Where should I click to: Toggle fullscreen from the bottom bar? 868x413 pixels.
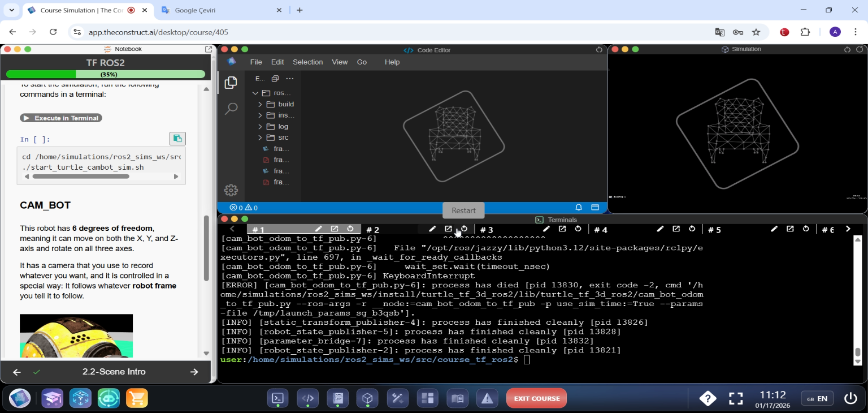click(x=736, y=398)
